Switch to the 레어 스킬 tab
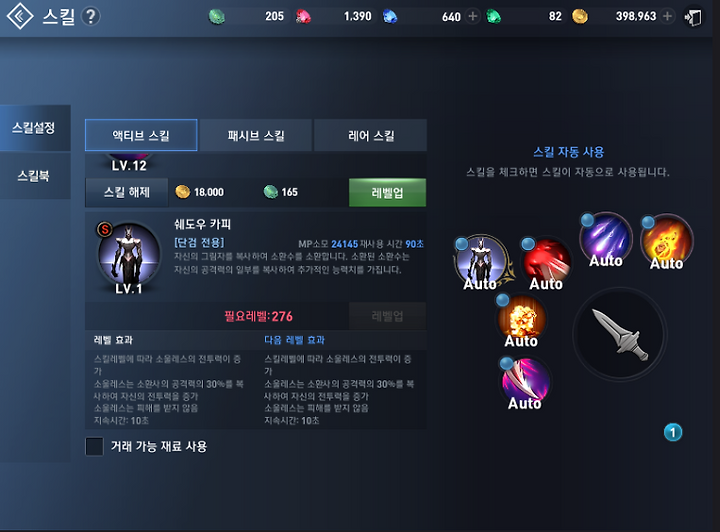Image resolution: width=720 pixels, height=532 pixels. coord(371,135)
